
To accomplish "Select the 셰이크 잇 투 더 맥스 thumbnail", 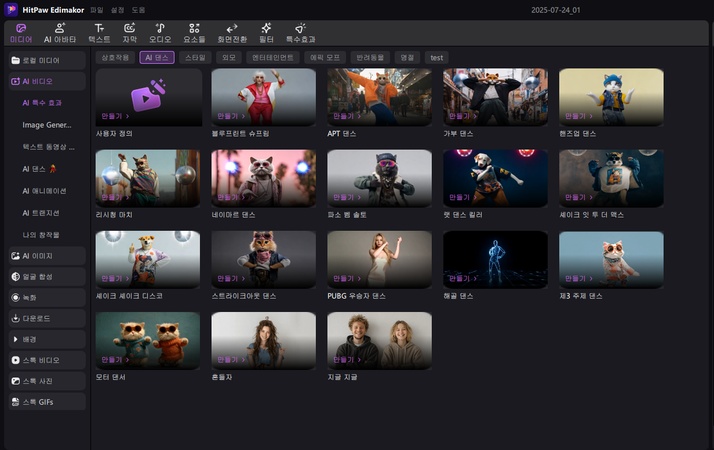I will point(611,178).
